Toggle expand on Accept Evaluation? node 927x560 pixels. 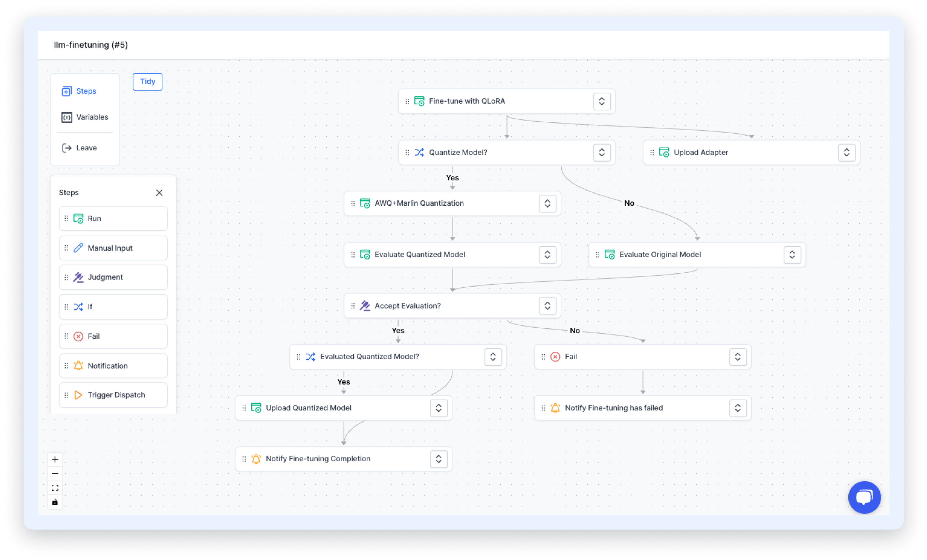(547, 306)
